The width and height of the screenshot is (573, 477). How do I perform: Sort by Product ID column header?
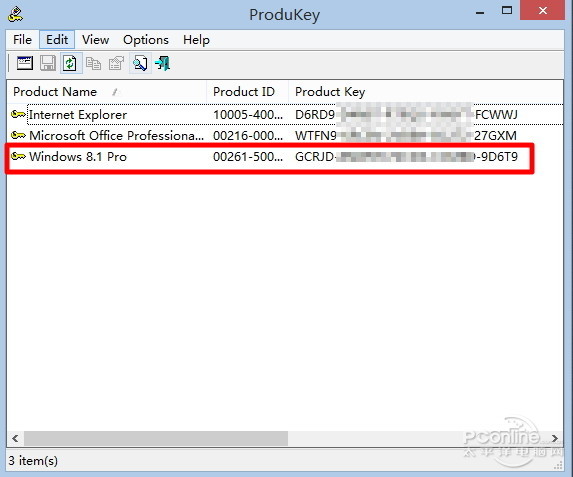(x=247, y=92)
